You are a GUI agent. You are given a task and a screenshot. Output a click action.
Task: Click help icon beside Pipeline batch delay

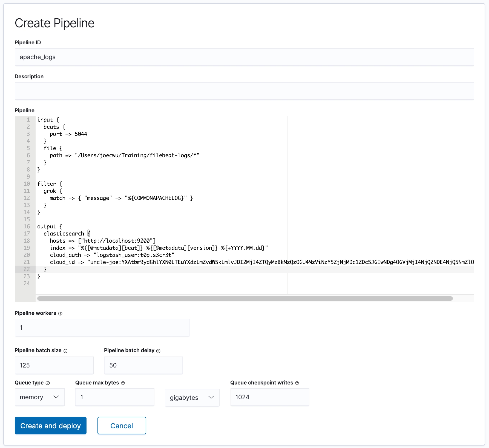pyautogui.click(x=158, y=351)
